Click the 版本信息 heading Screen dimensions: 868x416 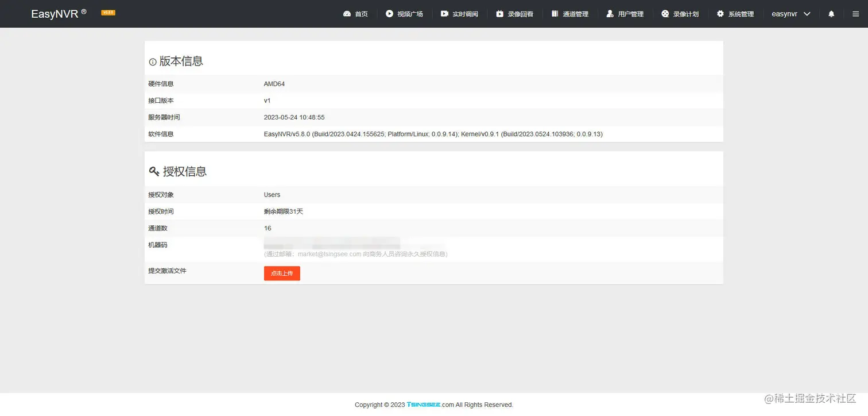[181, 61]
